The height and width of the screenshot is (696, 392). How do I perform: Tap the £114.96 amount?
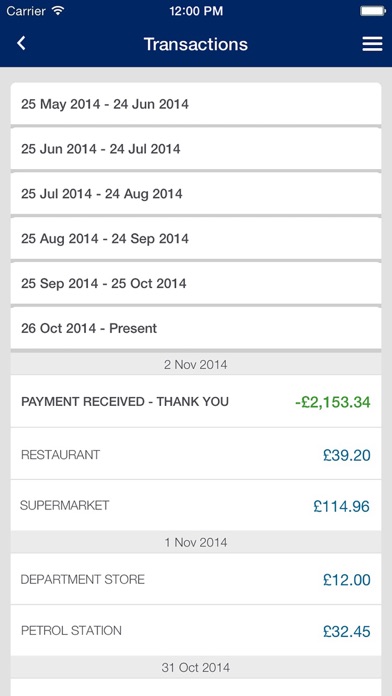[341, 506]
